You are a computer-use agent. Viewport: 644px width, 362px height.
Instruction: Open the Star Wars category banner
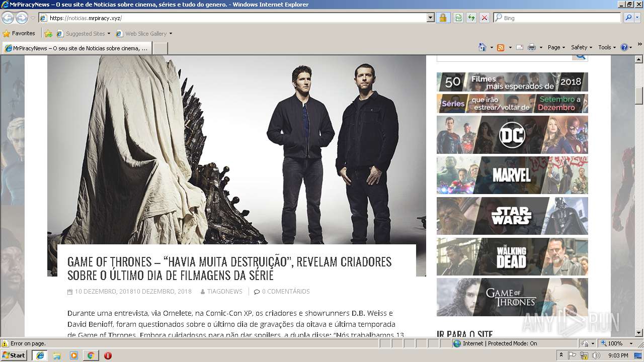click(x=512, y=216)
